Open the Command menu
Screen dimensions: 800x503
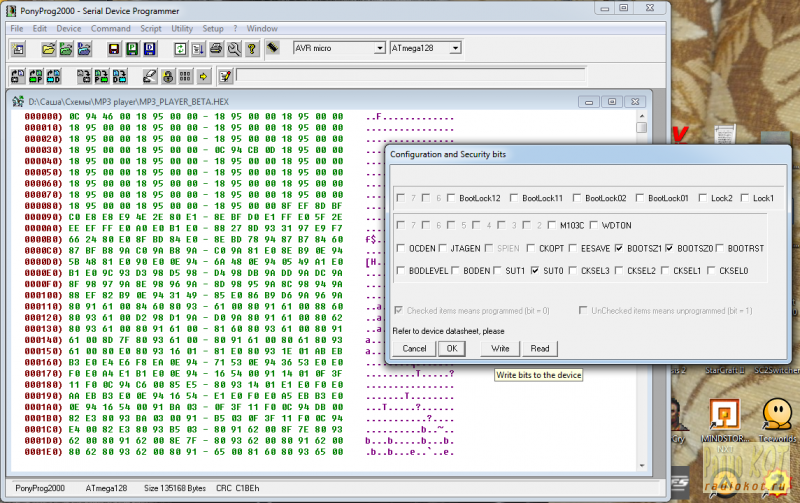click(111, 29)
